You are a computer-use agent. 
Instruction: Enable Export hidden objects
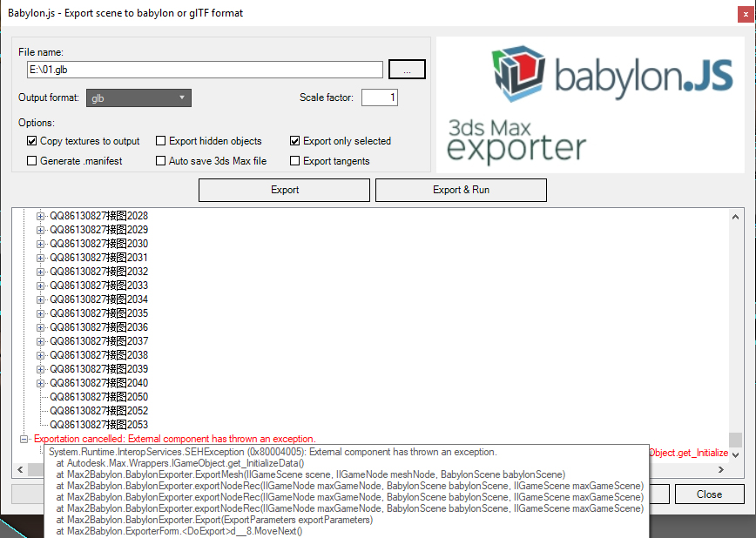[x=160, y=141]
